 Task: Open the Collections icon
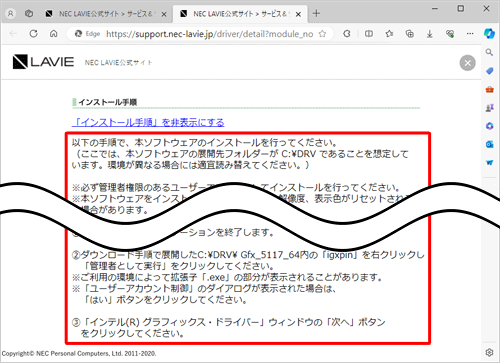coord(410,34)
